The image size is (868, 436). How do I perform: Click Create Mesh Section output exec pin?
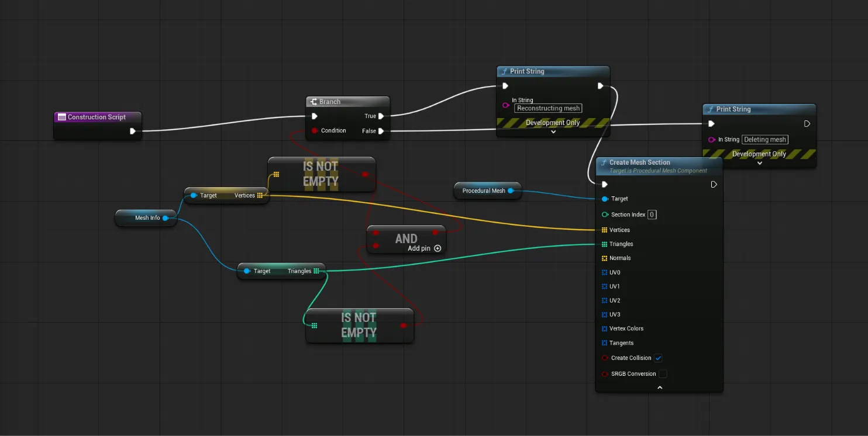point(714,184)
